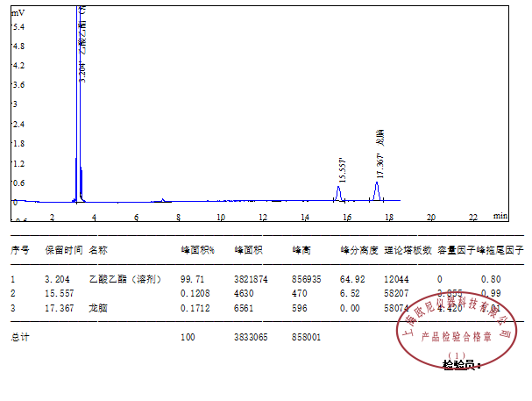Select the peak area value 3821874

pos(251,279)
